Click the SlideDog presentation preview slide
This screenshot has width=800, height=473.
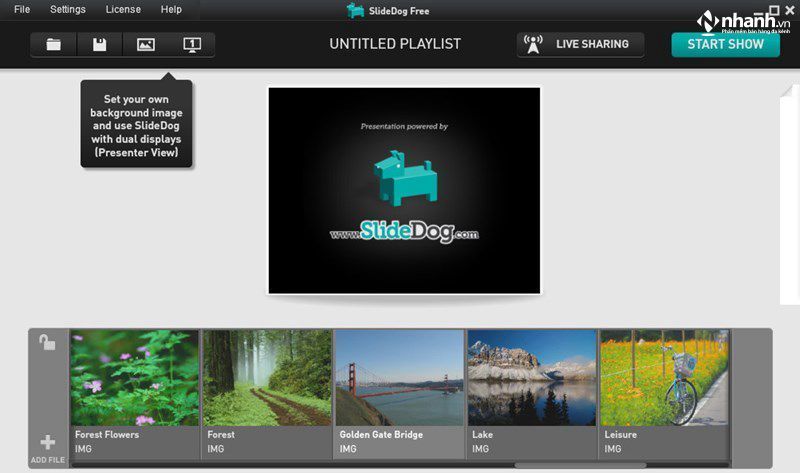[x=404, y=190]
